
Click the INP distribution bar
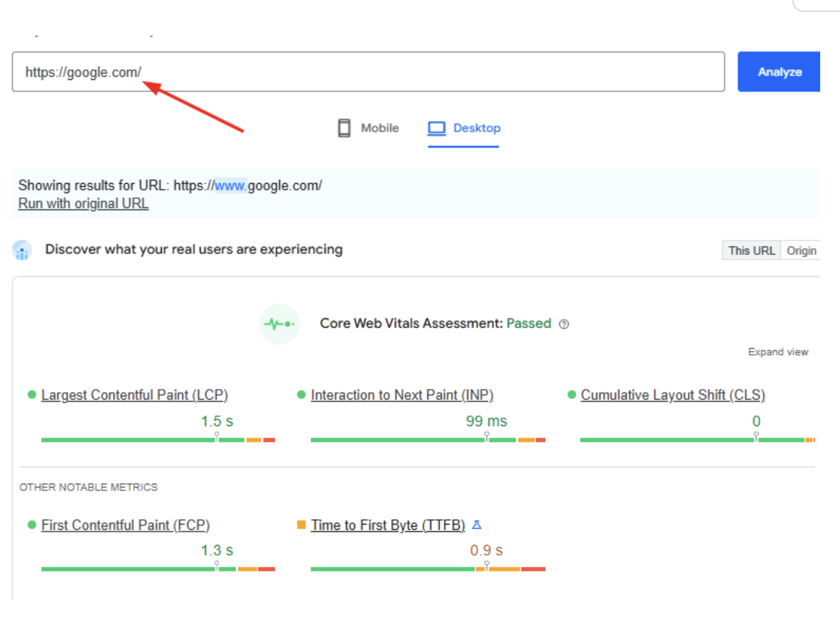click(428, 439)
